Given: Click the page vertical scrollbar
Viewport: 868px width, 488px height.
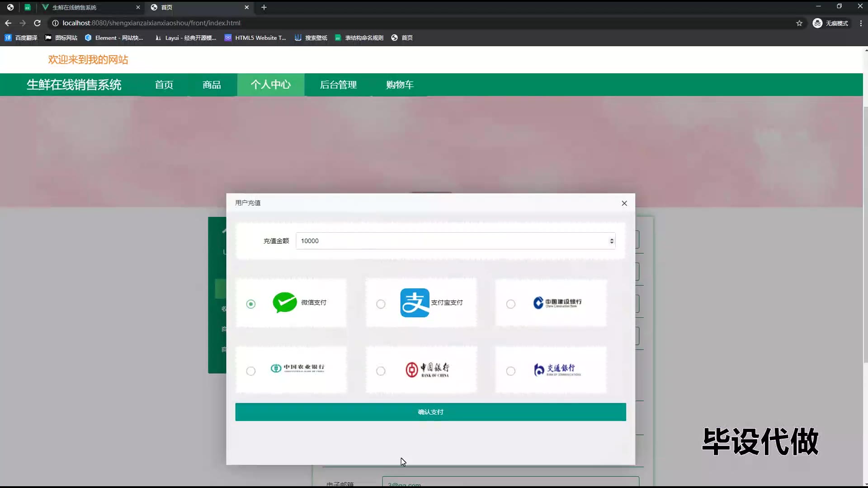Looking at the screenshot, I should click(865, 235).
